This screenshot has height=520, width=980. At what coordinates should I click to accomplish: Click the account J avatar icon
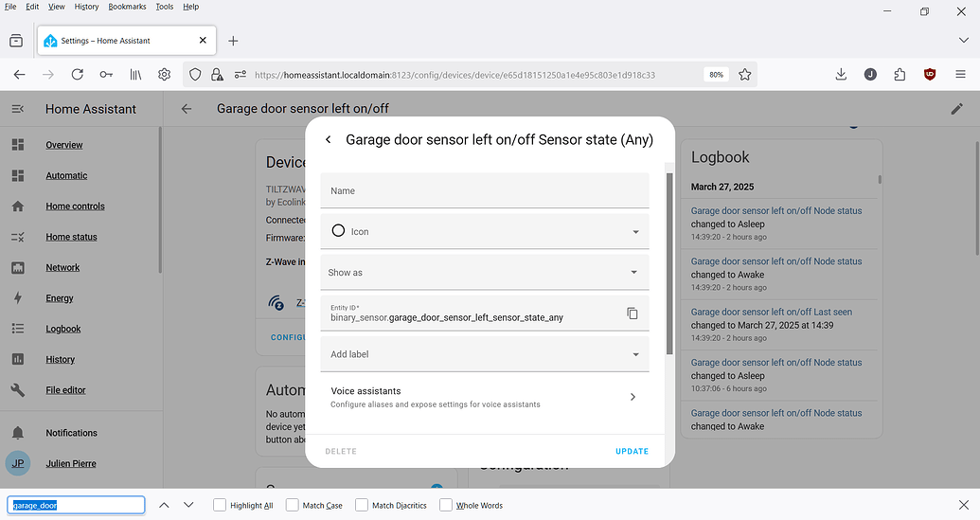pos(870,75)
